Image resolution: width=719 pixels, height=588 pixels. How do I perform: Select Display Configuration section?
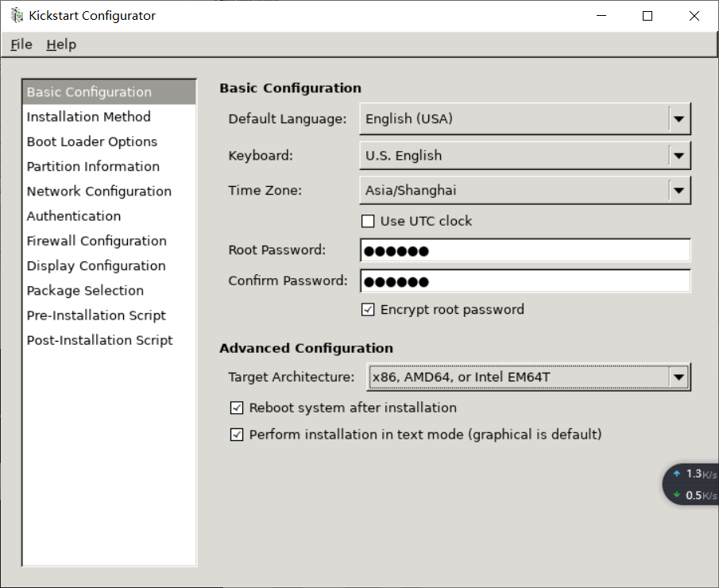(x=109, y=265)
